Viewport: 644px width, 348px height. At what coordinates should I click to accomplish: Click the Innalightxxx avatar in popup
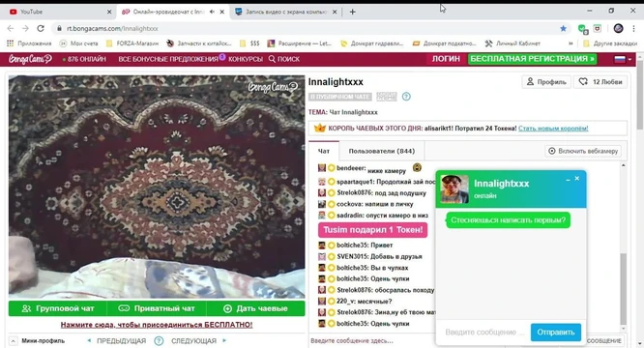click(x=454, y=189)
